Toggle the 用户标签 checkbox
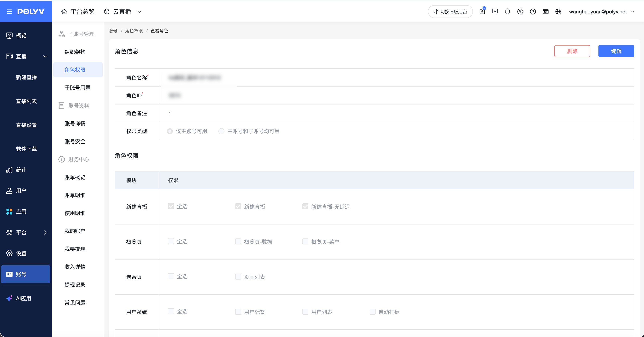This screenshot has height=337, width=644. coord(238,311)
